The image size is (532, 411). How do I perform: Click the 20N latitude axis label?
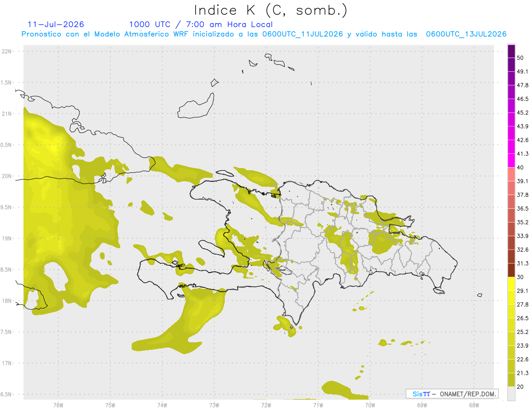click(7, 176)
